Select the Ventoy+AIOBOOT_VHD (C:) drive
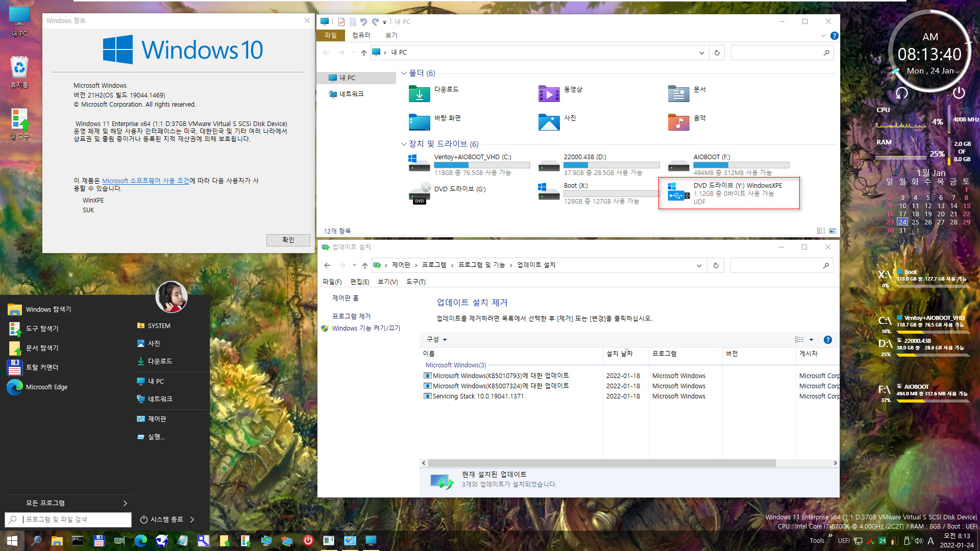The width and height of the screenshot is (980, 551). point(469,165)
